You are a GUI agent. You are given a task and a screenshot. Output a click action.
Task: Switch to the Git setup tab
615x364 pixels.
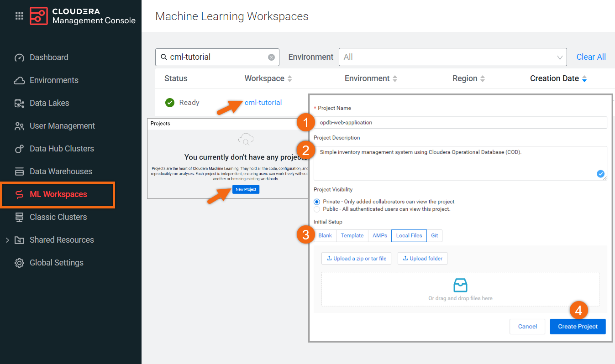point(434,235)
